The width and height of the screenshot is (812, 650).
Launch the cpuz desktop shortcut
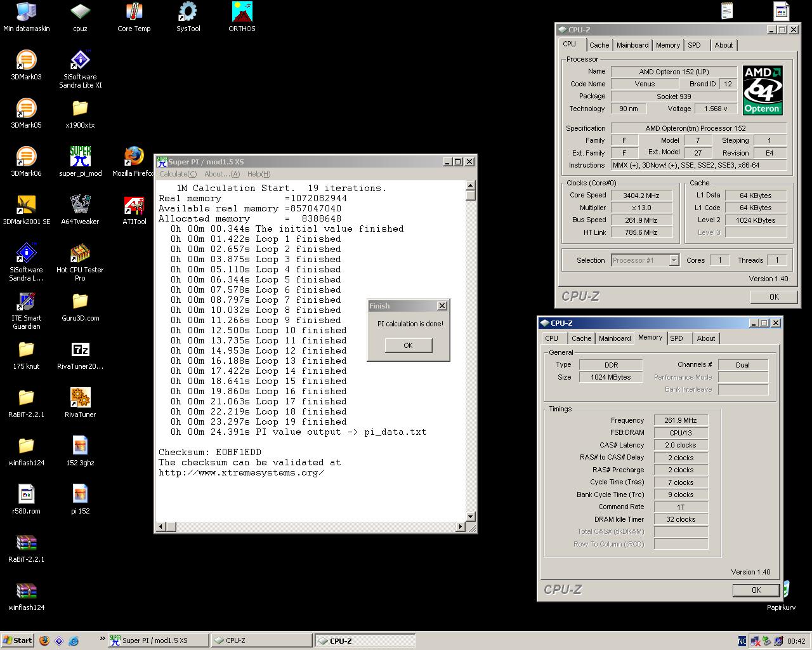pyautogui.click(x=80, y=17)
